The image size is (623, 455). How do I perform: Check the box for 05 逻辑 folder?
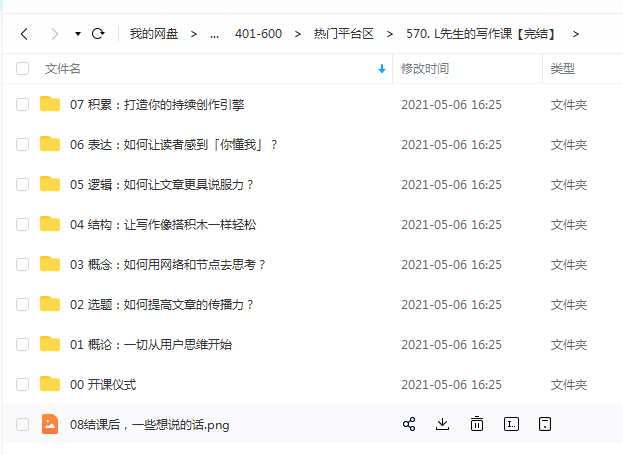(x=22, y=184)
